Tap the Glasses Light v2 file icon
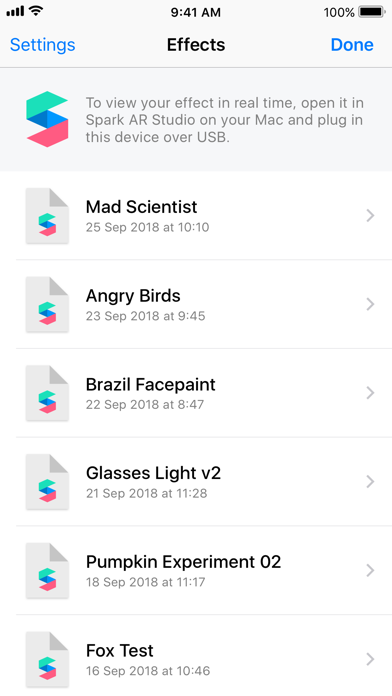Viewport: 392px width, 696px height. tap(47, 482)
